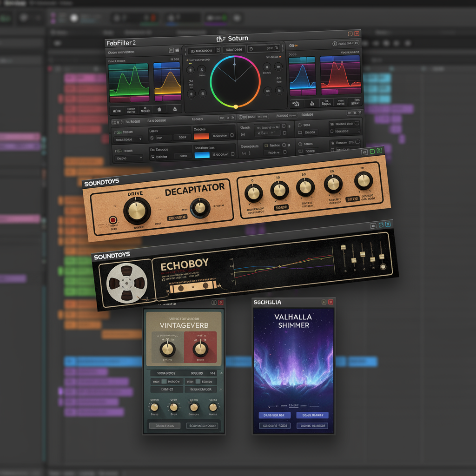Screen dimensions: 476x476
Task: Click the fourth knob in Decapitator's right section
Action: pos(333,184)
